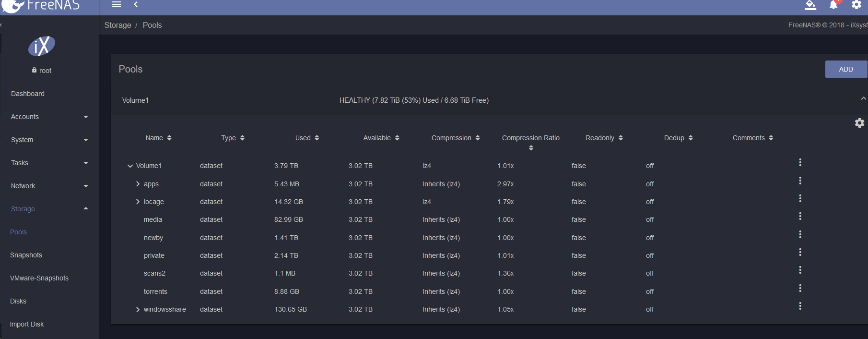The height and width of the screenshot is (339, 868).
Task: Click the FreeNAS copyright 2018 text
Action: (828, 25)
